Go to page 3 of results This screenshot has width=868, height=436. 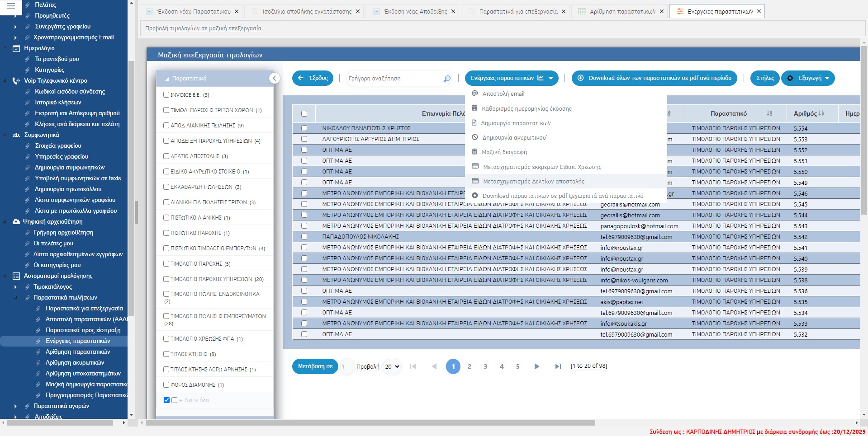[x=485, y=366]
